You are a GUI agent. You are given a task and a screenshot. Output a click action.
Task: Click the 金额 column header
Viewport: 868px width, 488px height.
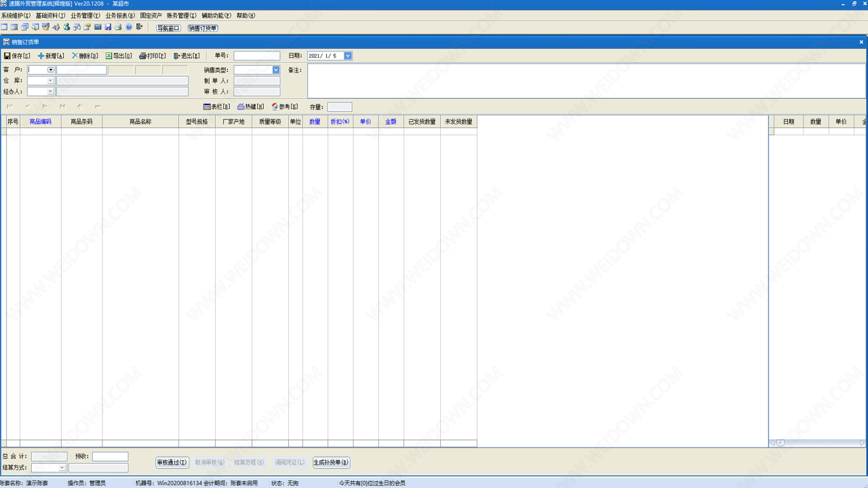pos(391,122)
